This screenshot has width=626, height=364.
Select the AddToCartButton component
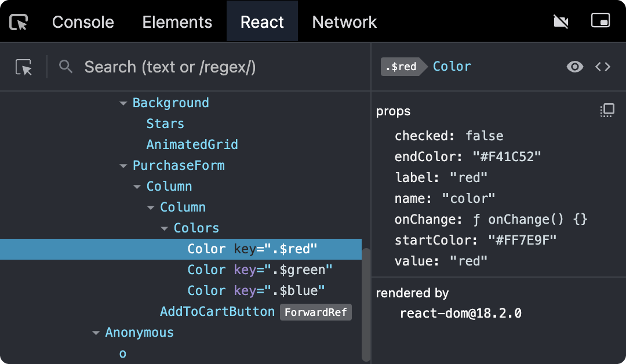click(x=217, y=312)
